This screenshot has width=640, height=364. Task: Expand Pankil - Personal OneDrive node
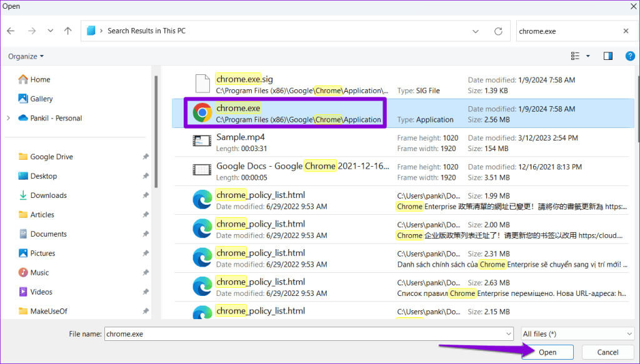point(9,118)
